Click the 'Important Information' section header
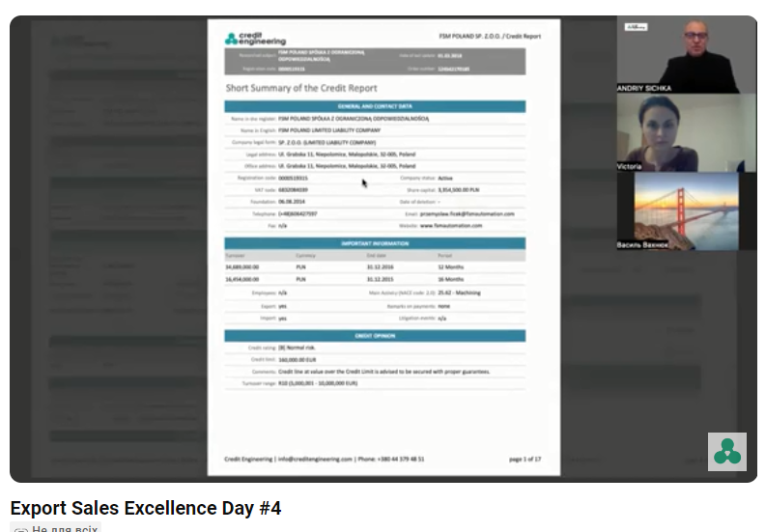The height and width of the screenshot is (532, 766). pyautogui.click(x=375, y=243)
